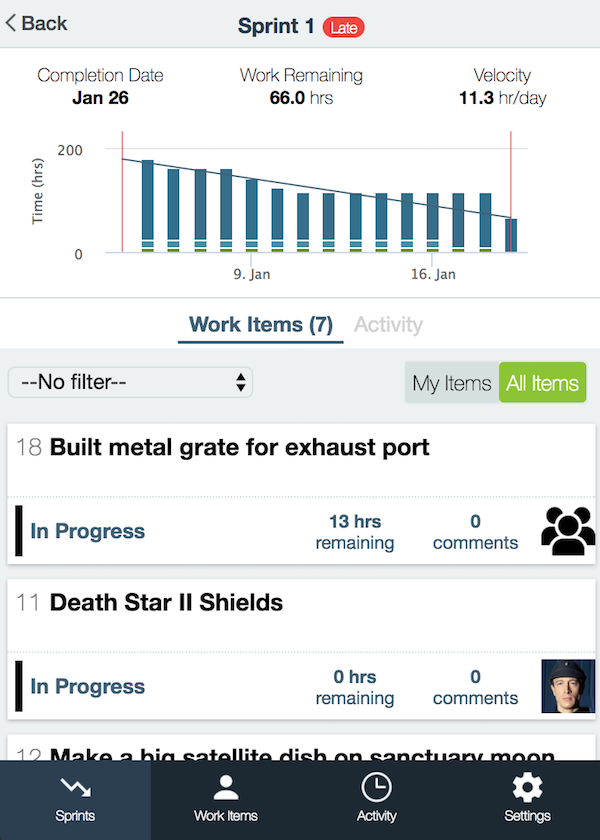This screenshot has height=840, width=600.
Task: Toggle to My Items
Action: (452, 382)
